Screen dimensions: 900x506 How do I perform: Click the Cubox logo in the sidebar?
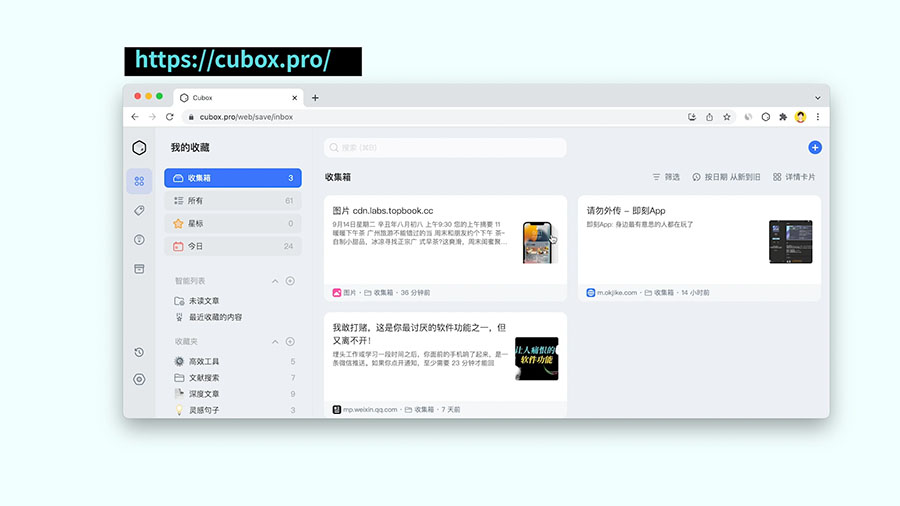click(139, 148)
